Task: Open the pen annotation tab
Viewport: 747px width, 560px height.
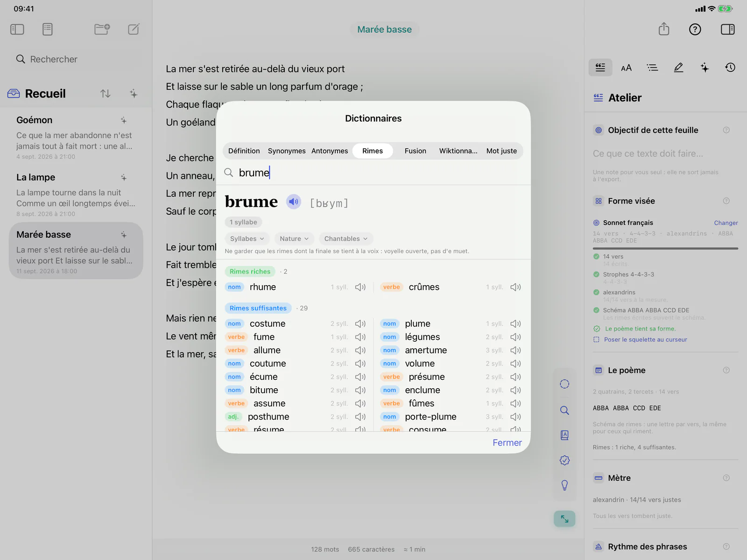Action: tap(678, 68)
